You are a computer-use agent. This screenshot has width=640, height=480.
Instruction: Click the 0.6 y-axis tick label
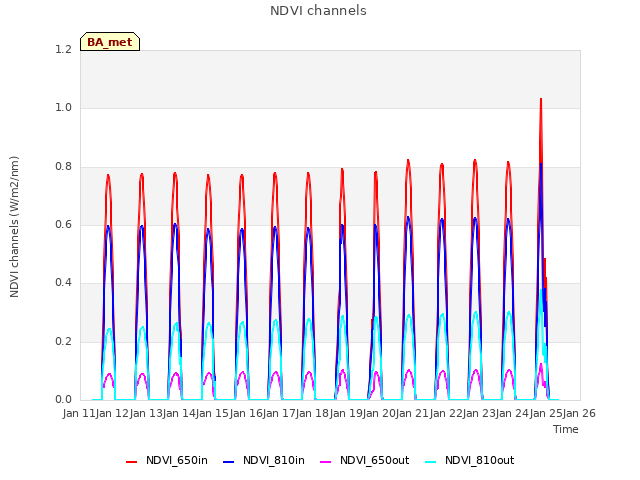(x=63, y=224)
